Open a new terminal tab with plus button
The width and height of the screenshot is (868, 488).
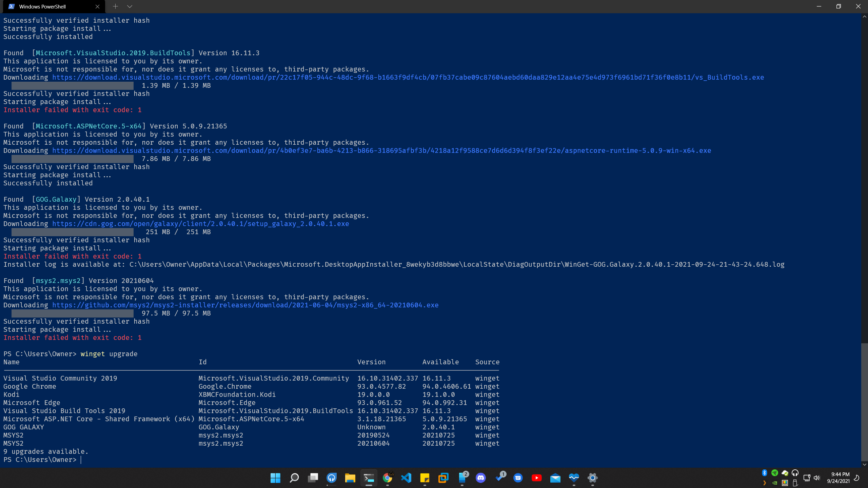(115, 6)
